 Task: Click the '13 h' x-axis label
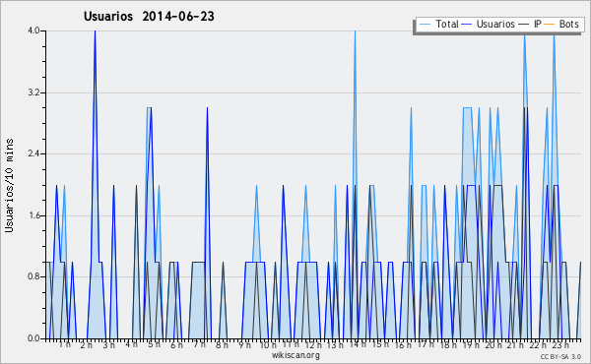coord(335,344)
